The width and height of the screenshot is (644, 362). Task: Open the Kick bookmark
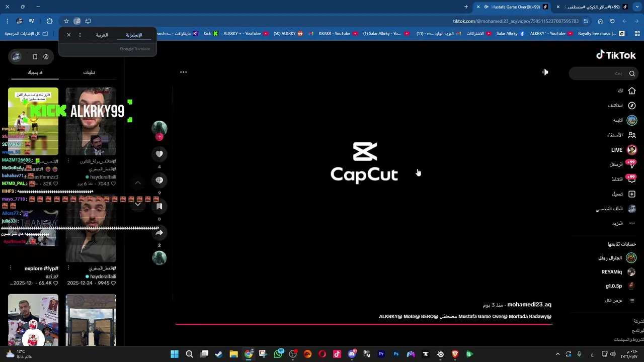click(x=211, y=34)
